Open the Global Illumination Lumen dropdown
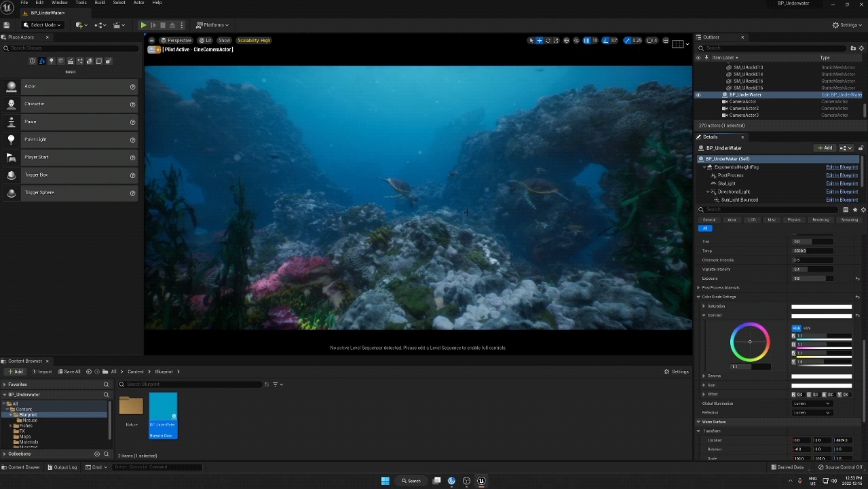868x489 pixels. click(811, 403)
